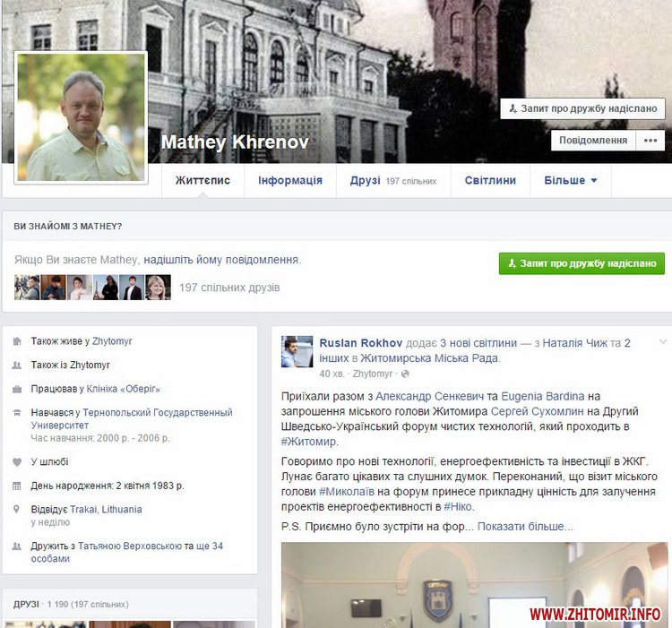Click the location pin icon beside Trakai

18,510
